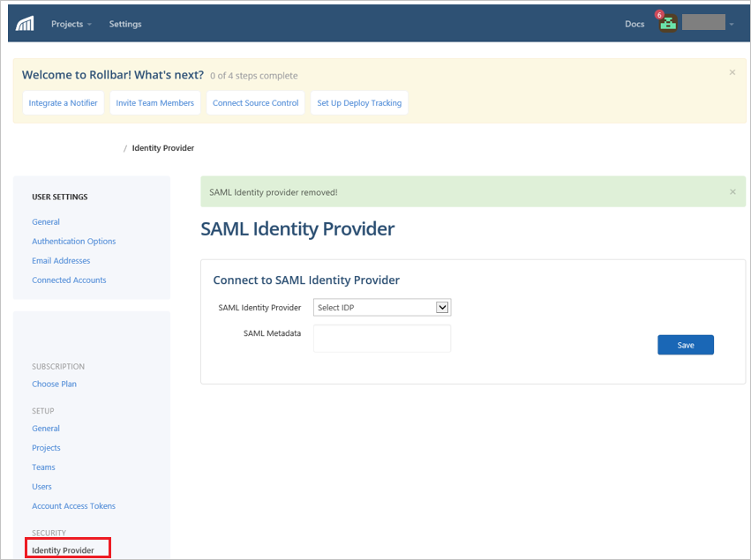Viewport: 751px width, 560px height.
Task: Open Connected Accounts link
Action: coord(69,280)
